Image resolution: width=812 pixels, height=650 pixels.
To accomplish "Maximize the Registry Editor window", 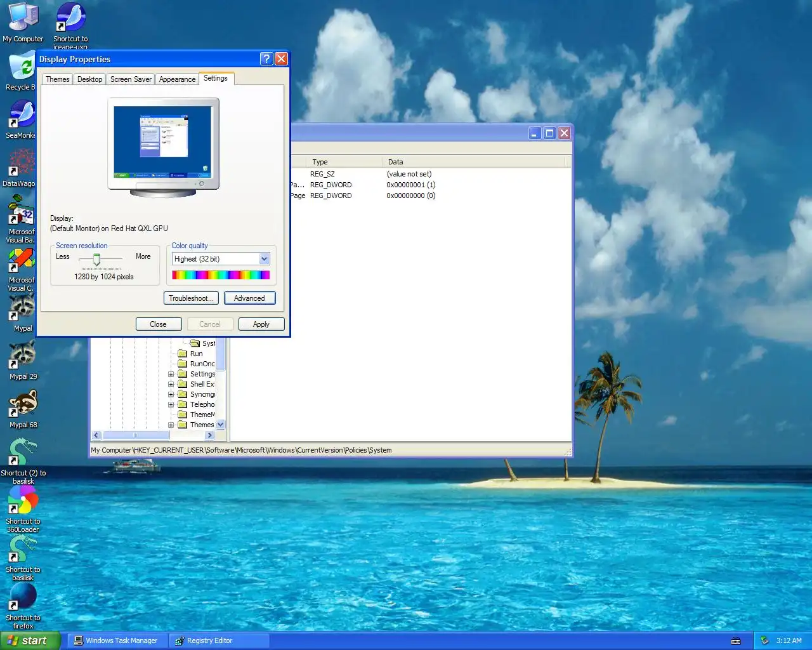I will click(549, 133).
